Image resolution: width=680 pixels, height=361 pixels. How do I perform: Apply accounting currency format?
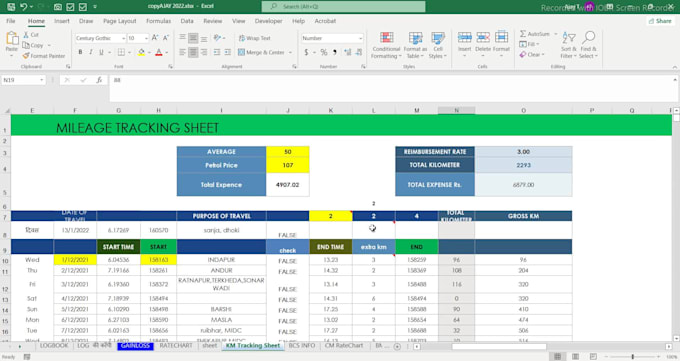pos(307,52)
